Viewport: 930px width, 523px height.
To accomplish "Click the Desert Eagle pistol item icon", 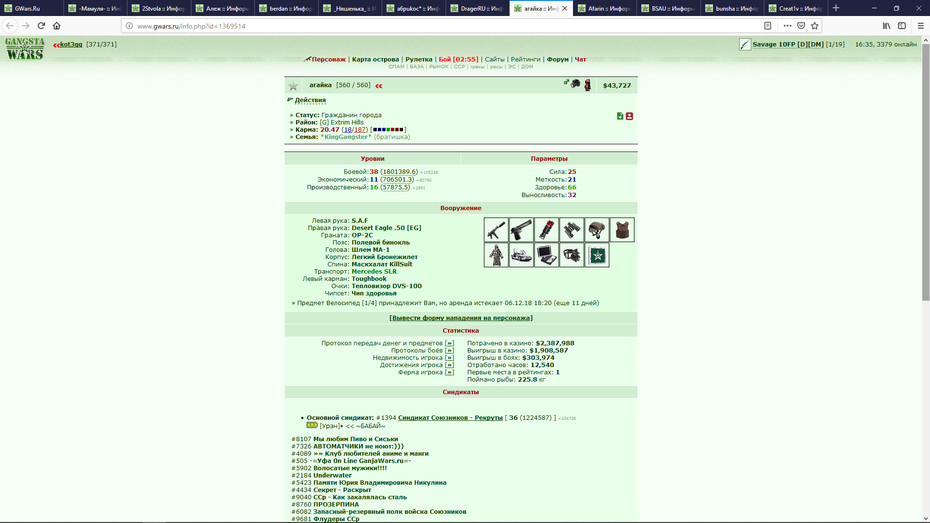I will tap(521, 230).
